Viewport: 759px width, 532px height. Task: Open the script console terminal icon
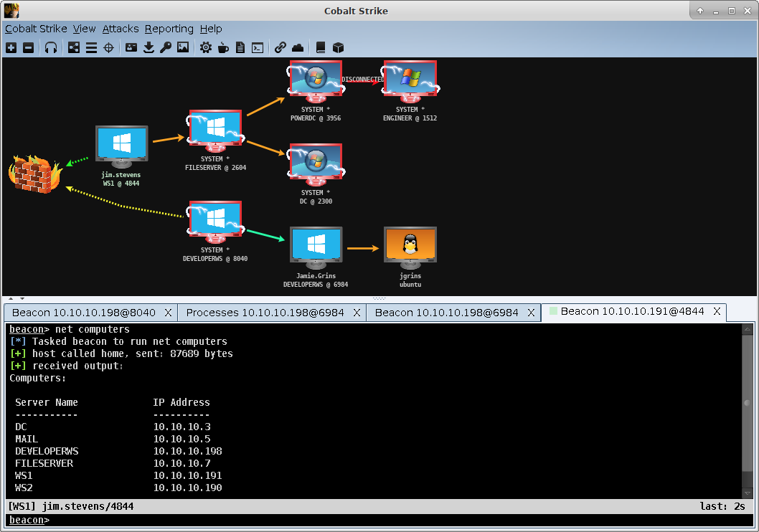257,48
